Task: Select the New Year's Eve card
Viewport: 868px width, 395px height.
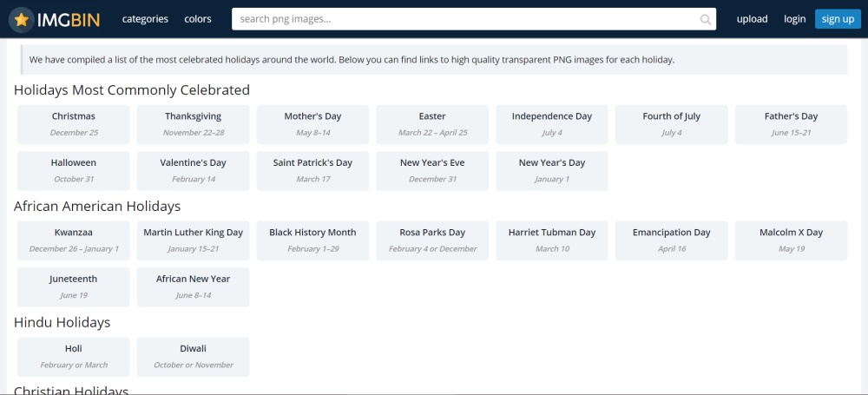Action: click(432, 171)
